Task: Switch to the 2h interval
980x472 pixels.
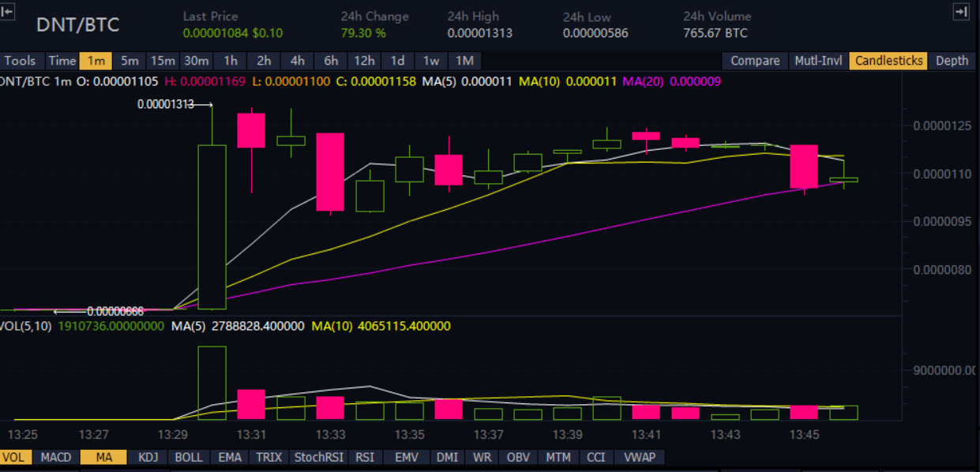Action: [264, 61]
